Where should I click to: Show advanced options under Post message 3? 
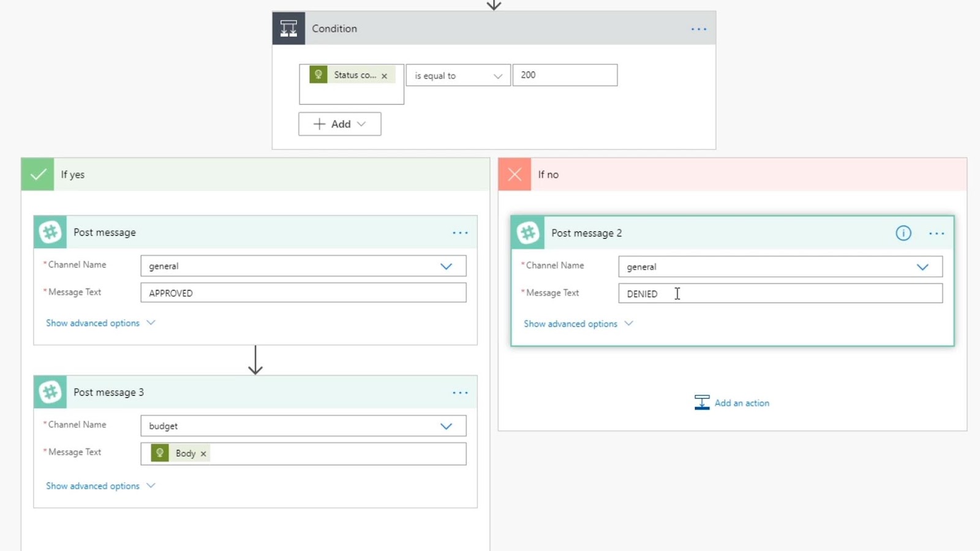tap(100, 486)
